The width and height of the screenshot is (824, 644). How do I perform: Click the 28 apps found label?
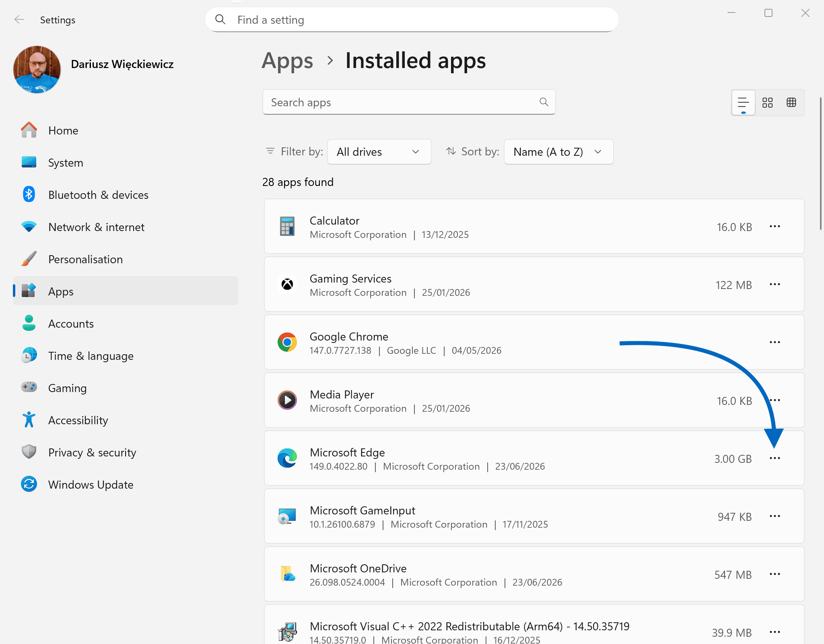pyautogui.click(x=298, y=182)
